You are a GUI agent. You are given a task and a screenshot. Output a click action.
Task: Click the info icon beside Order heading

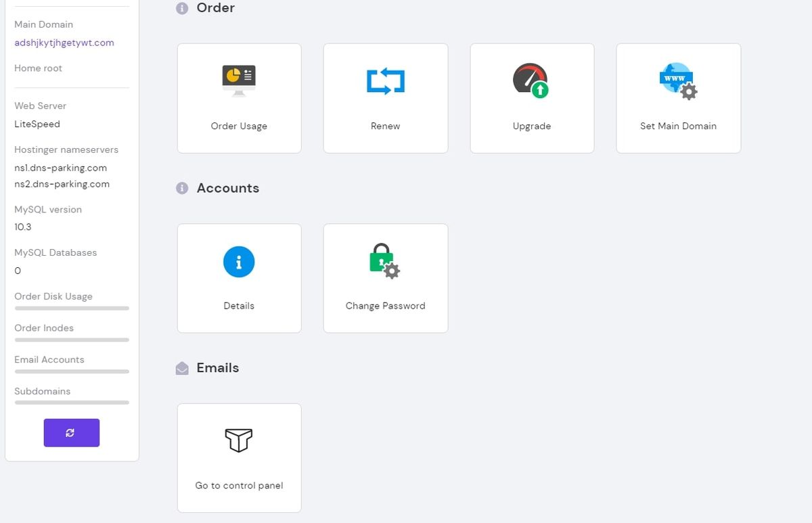[181, 8]
